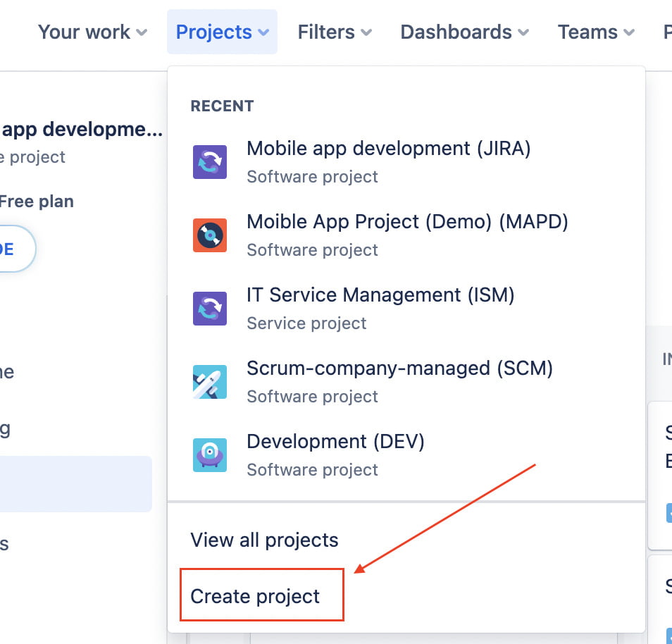Click the Mobile app development project icon
Screen dimensions: 672x644
(x=210, y=162)
